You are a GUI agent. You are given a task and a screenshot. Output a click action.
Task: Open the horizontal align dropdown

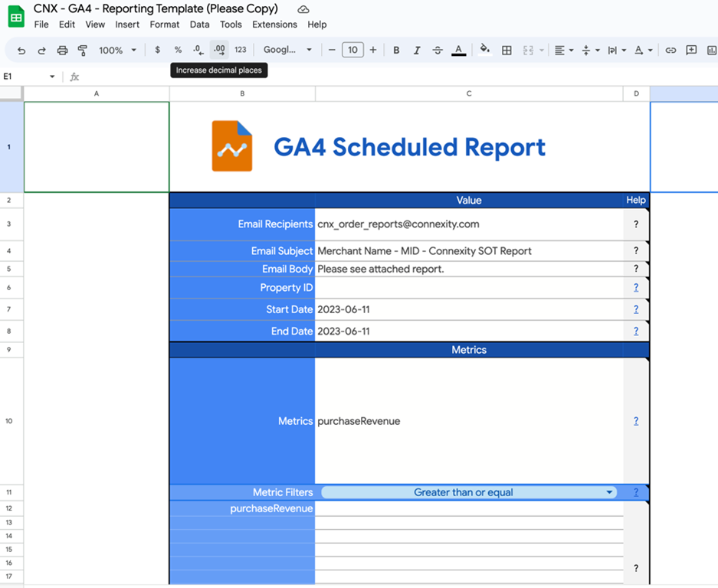[x=564, y=51]
